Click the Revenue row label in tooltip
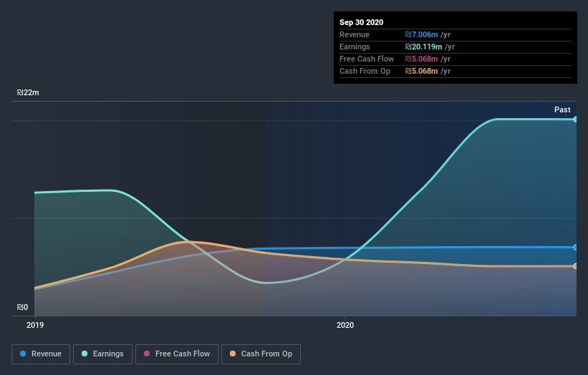The width and height of the screenshot is (588, 375). [355, 34]
